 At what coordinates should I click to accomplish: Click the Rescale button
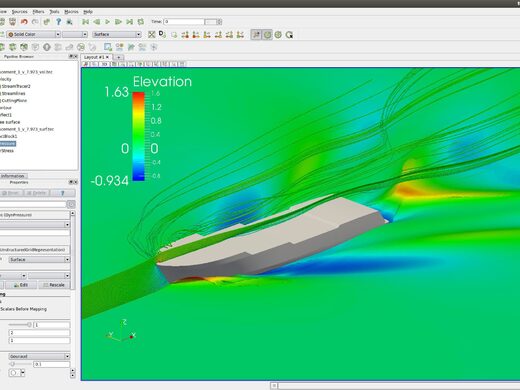pos(54,285)
